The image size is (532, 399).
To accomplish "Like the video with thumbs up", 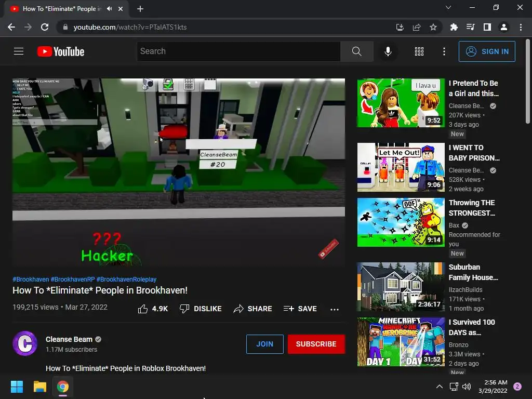I will tap(153, 309).
